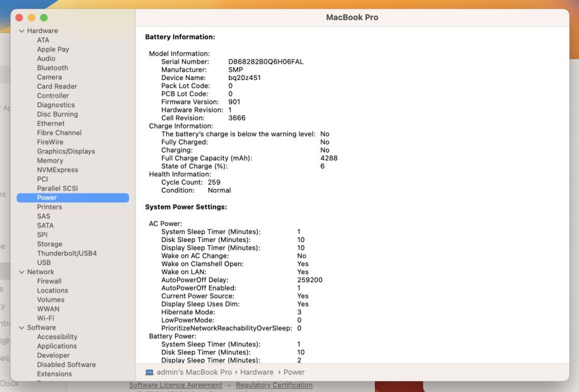
Task: Select SATA in the sidebar
Action: click(45, 226)
